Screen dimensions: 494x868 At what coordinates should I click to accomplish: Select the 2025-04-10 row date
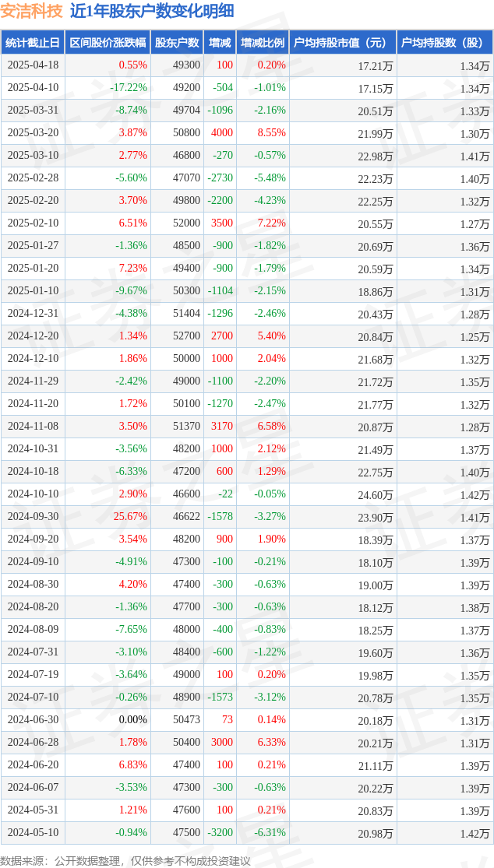(x=33, y=87)
